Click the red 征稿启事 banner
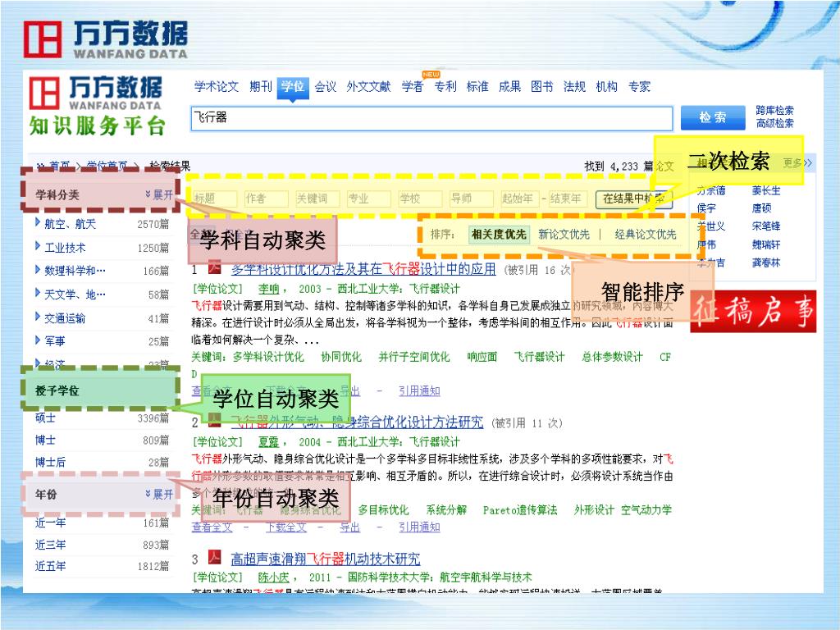The height and width of the screenshot is (630, 840). coord(753,311)
